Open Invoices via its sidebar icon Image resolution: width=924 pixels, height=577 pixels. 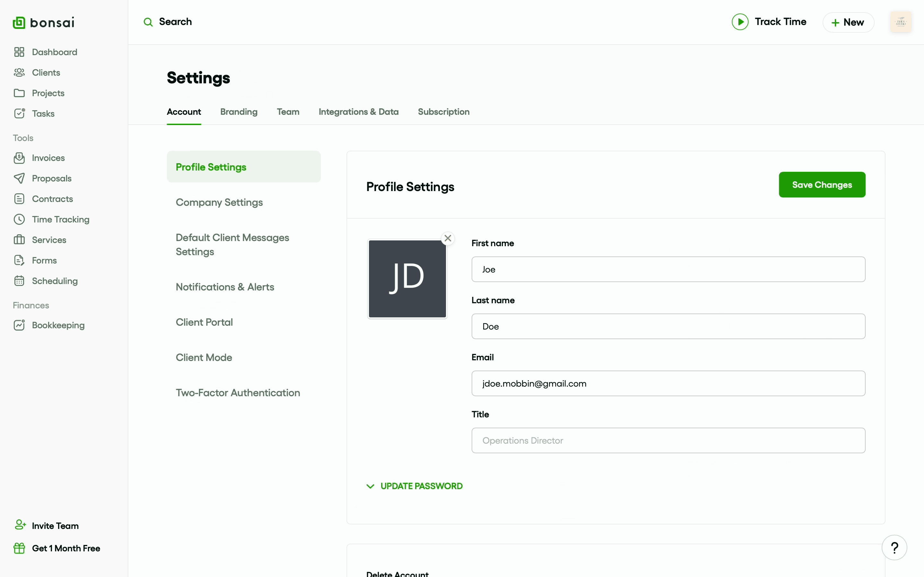coord(19,158)
